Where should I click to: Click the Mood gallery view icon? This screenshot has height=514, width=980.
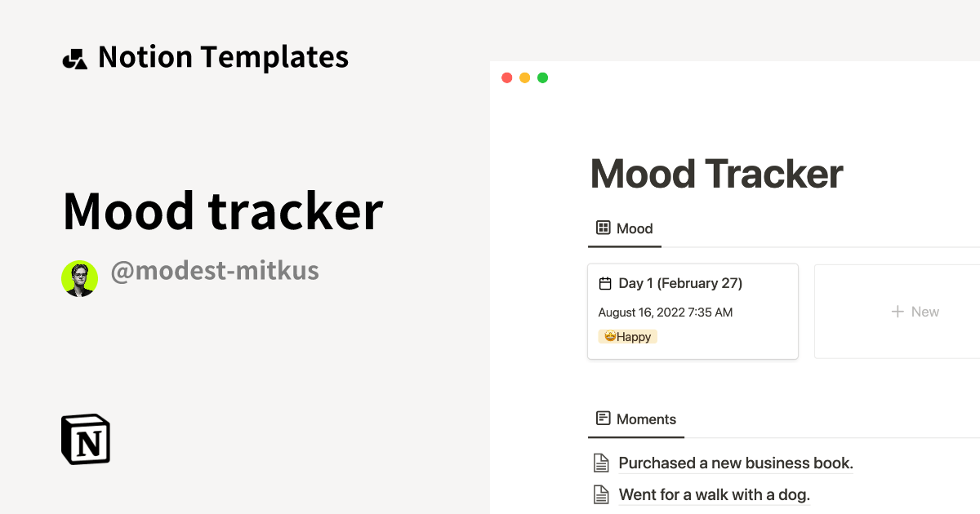click(x=603, y=228)
